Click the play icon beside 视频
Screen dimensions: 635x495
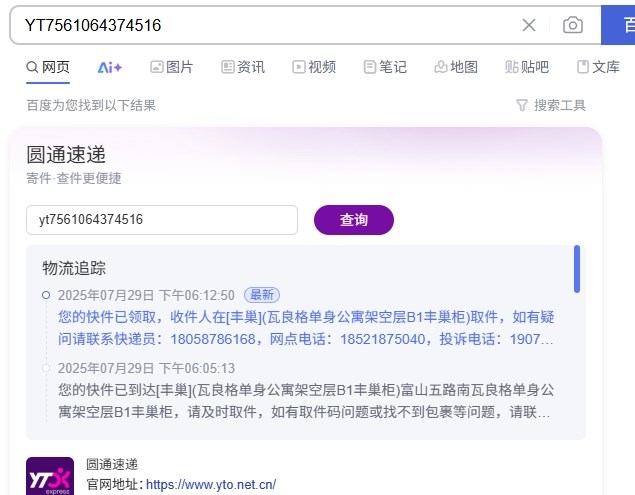tap(299, 67)
